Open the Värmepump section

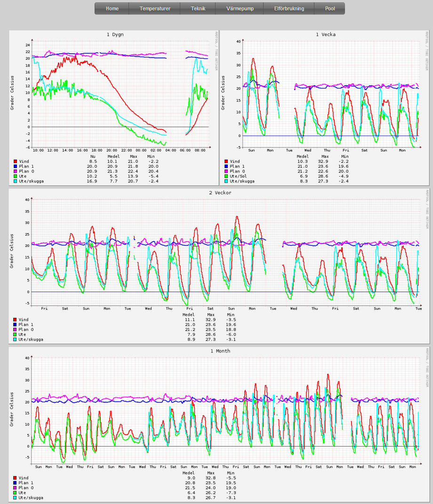pyautogui.click(x=240, y=8)
